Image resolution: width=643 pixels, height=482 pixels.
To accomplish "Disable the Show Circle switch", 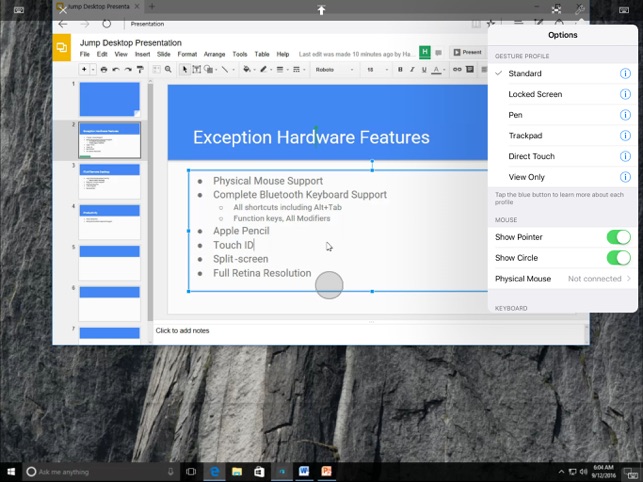I will [x=618, y=258].
